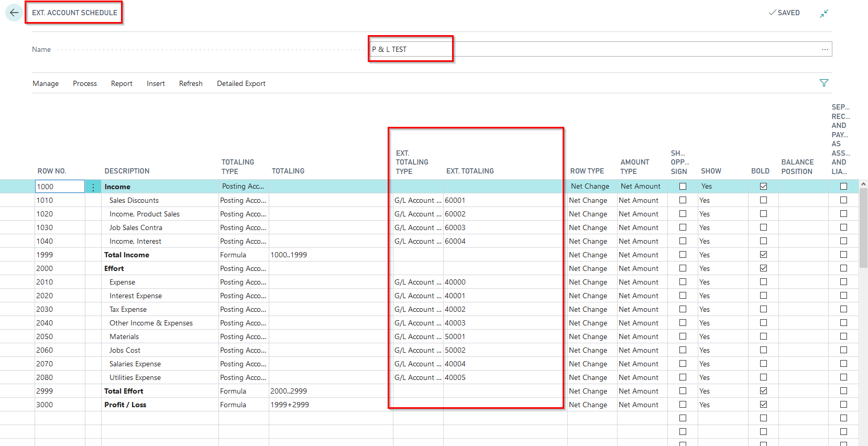
Task: Enable Show Opposite Sign for Sales Discounts row
Action: click(x=683, y=200)
